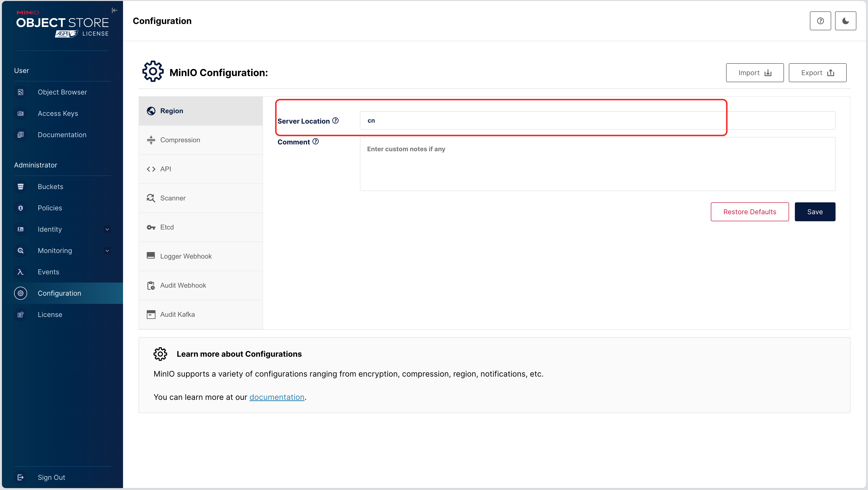Click the Buckets sidebar icon
The height and width of the screenshot is (490, 868).
coord(21,187)
